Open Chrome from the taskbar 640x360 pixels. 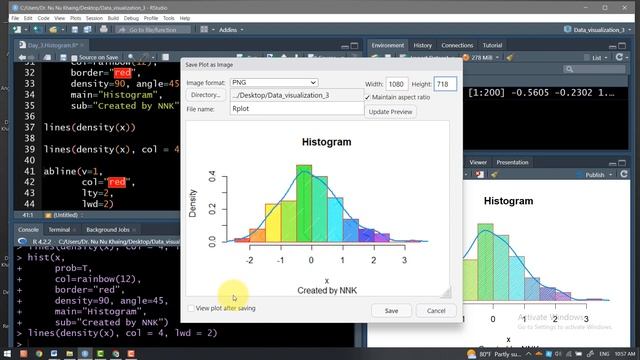(x=39, y=353)
